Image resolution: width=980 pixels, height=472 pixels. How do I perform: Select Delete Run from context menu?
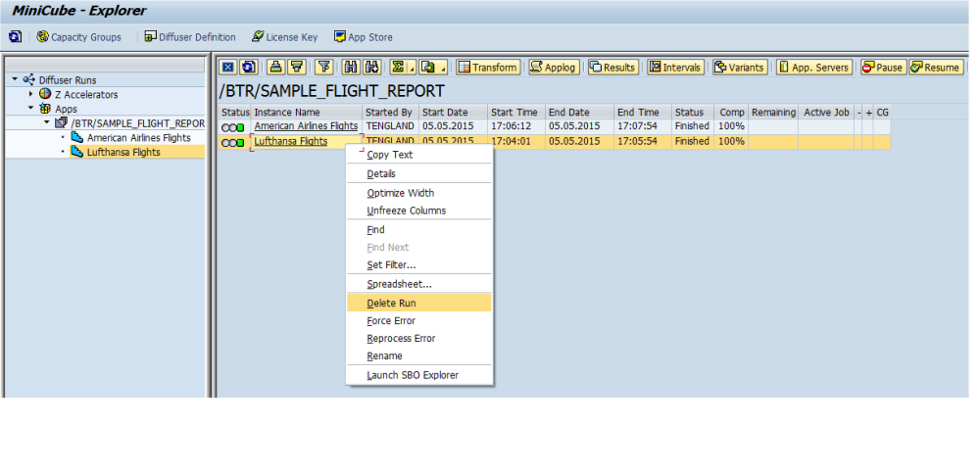pyautogui.click(x=391, y=304)
